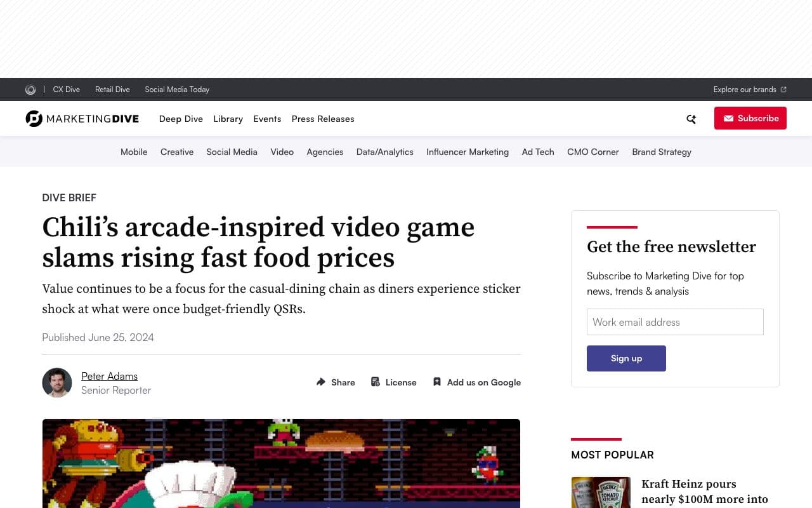Open the Deep Dive menu item
812x508 pixels.
[181, 119]
